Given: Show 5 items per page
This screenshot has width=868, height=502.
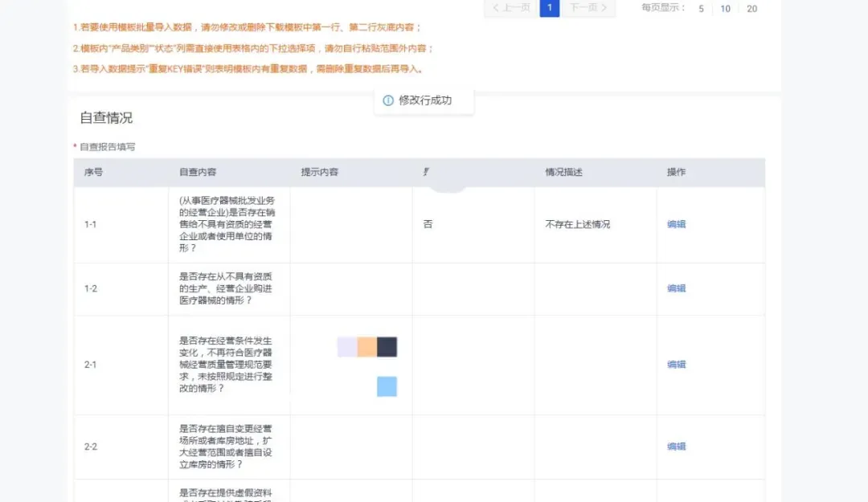Looking at the screenshot, I should pos(701,9).
